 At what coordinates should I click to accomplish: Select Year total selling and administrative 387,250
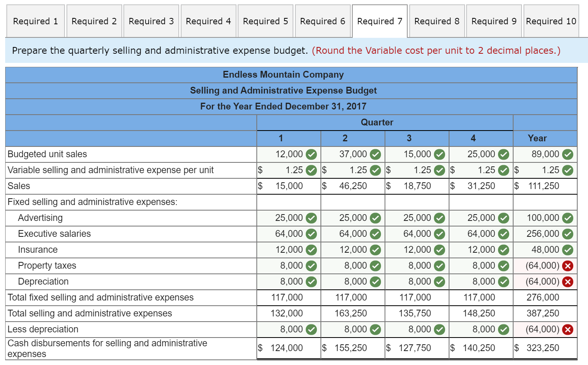pos(543,313)
